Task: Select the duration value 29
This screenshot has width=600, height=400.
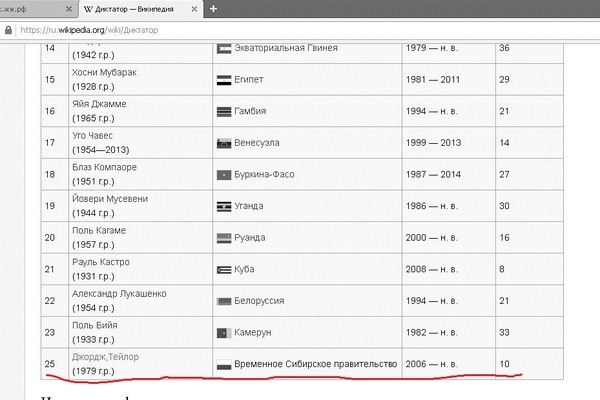Action: [504, 80]
